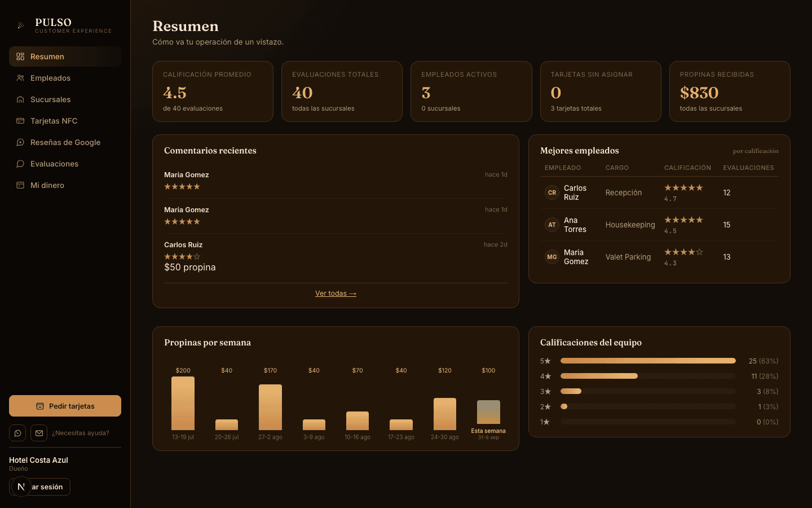Click the Sucursales building icon in sidebar

pos(20,99)
